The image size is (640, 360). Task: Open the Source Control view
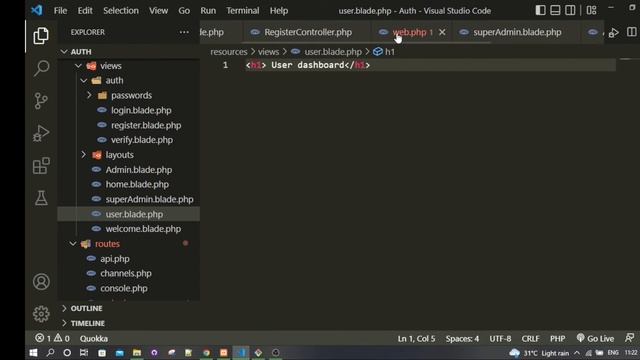(41, 101)
